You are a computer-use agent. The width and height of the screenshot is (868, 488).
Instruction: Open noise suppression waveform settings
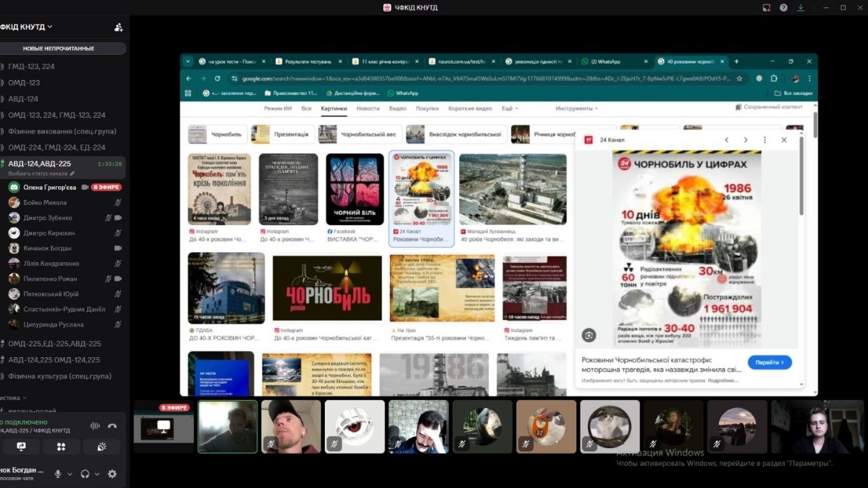(x=95, y=426)
